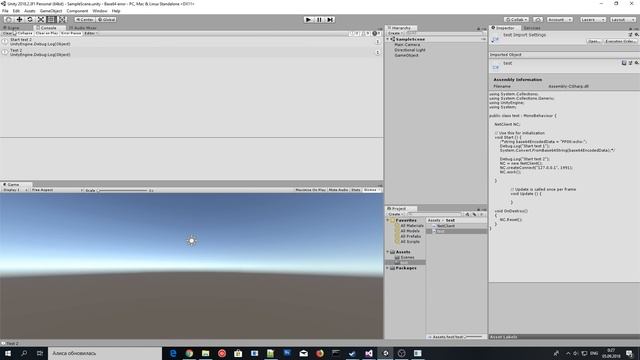Launch Microsoft Edge from taskbar
The height and width of the screenshot is (360, 640).
point(173,353)
